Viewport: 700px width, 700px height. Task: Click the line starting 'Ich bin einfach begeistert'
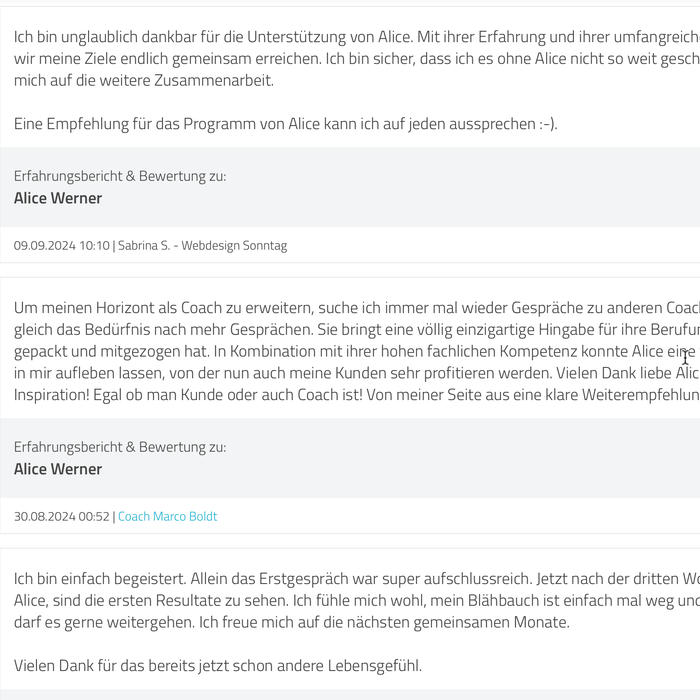357,579
